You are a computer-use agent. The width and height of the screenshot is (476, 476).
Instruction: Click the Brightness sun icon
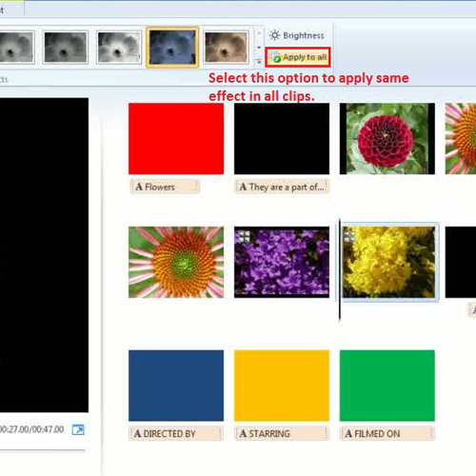coord(274,35)
